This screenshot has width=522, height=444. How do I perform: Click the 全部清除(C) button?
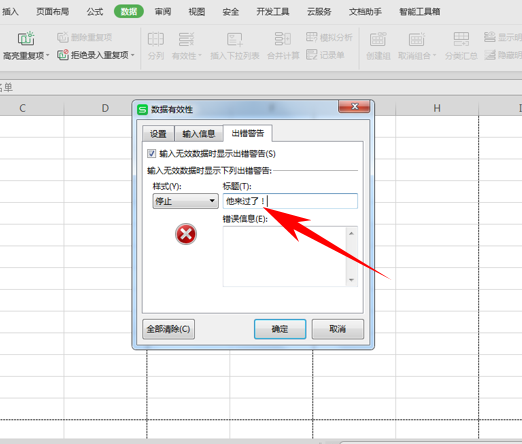point(168,329)
